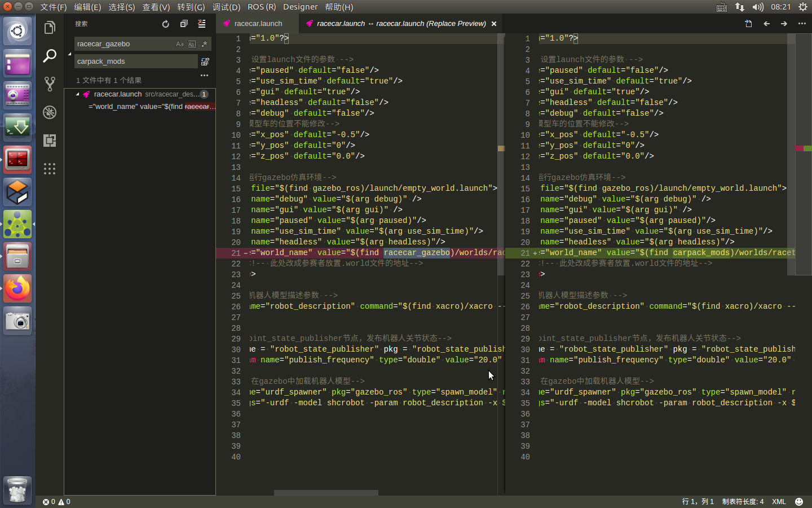Open the Explorer view in activity bar
The image size is (812, 508).
point(50,28)
